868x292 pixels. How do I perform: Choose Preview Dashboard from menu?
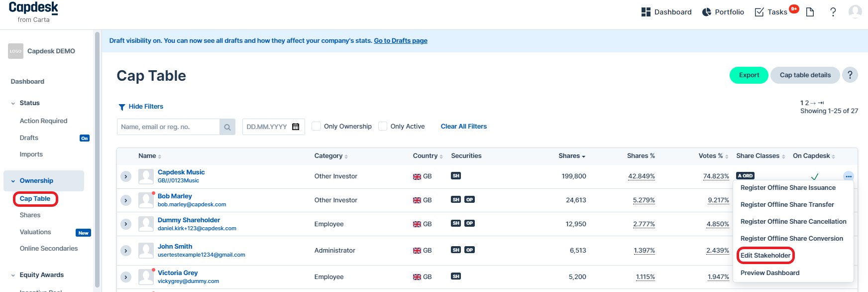[x=770, y=273]
